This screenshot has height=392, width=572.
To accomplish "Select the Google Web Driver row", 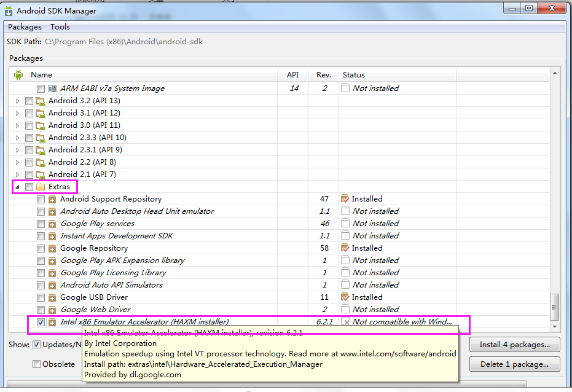I will click(280, 310).
